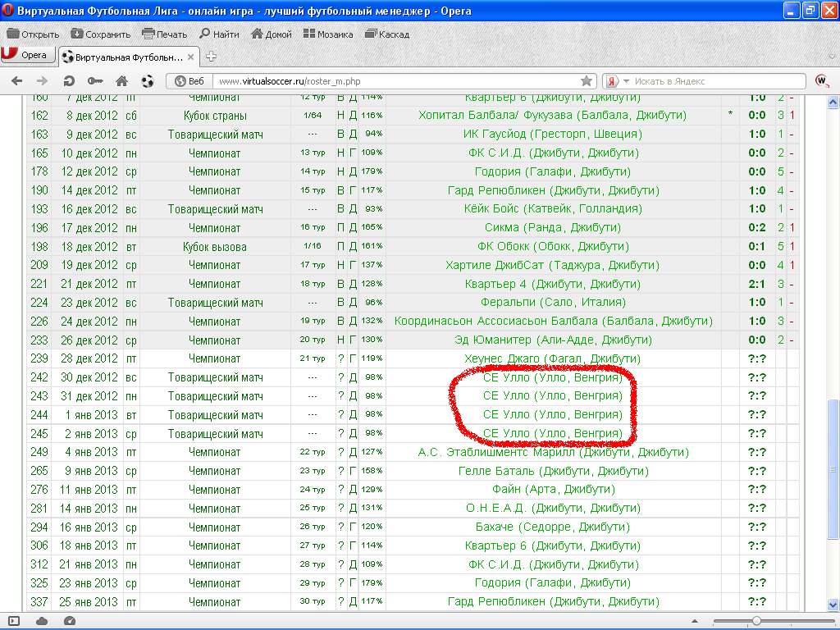Click the home icon in navigation bar

pyautogui.click(x=121, y=81)
